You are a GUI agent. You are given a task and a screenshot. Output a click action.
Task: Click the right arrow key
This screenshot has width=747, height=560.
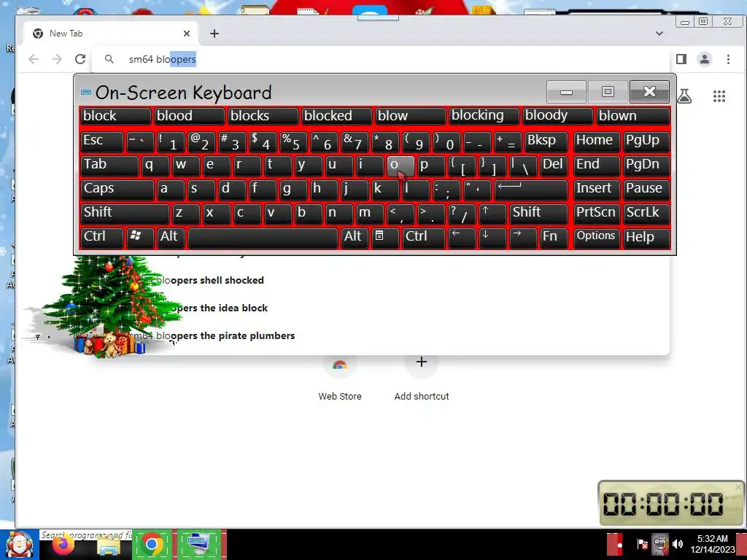pos(522,237)
